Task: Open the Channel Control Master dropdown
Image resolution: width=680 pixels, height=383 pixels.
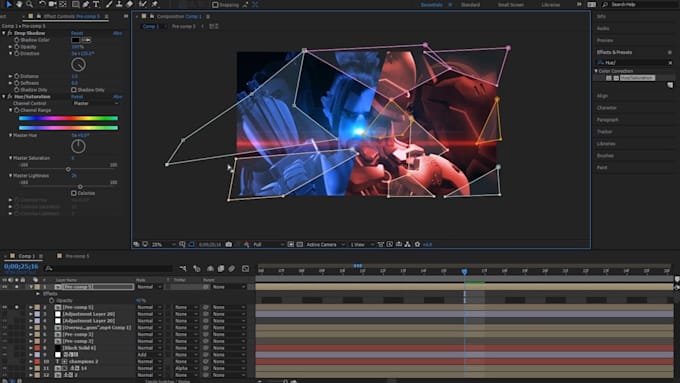Action: coord(95,103)
